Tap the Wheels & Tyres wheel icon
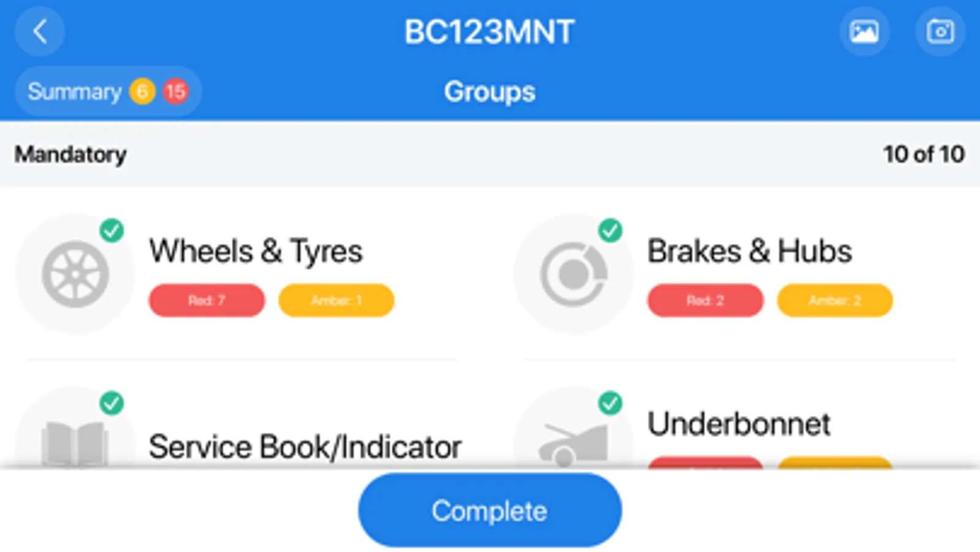Image resolution: width=980 pixels, height=552 pixels. click(x=75, y=274)
